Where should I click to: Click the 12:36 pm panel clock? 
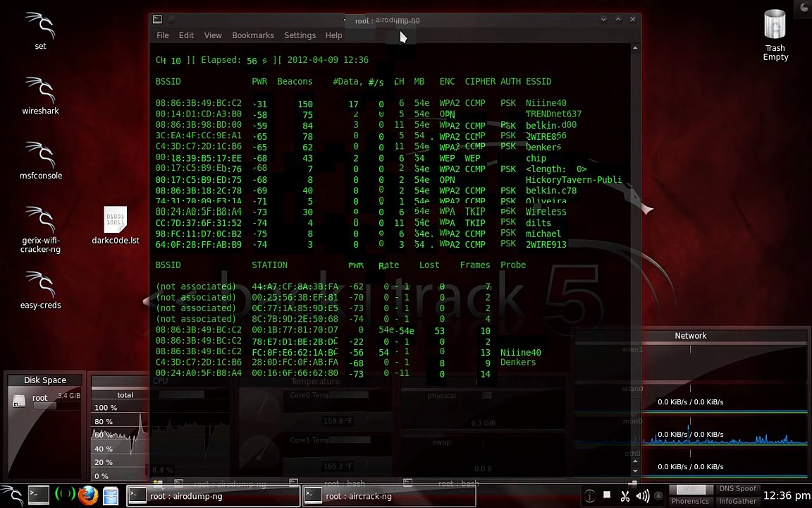click(x=787, y=495)
